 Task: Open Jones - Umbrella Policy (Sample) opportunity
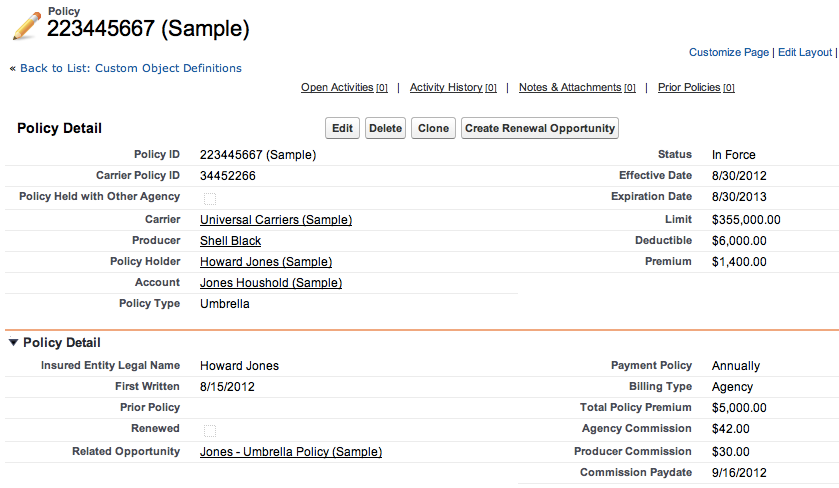pyautogui.click(x=291, y=452)
